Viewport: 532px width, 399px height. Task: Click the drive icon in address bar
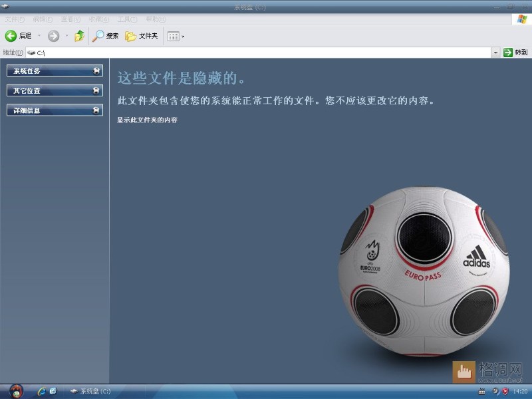[x=31, y=53]
